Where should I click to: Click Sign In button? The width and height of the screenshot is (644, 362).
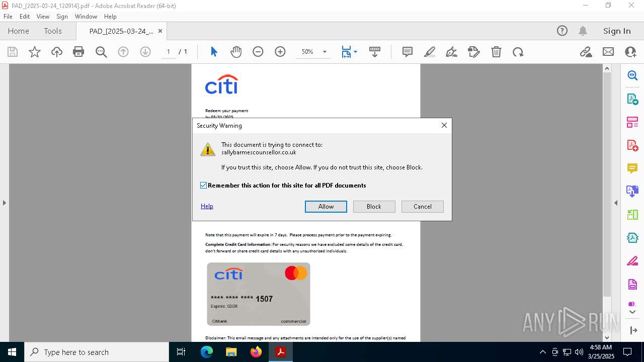click(x=617, y=31)
